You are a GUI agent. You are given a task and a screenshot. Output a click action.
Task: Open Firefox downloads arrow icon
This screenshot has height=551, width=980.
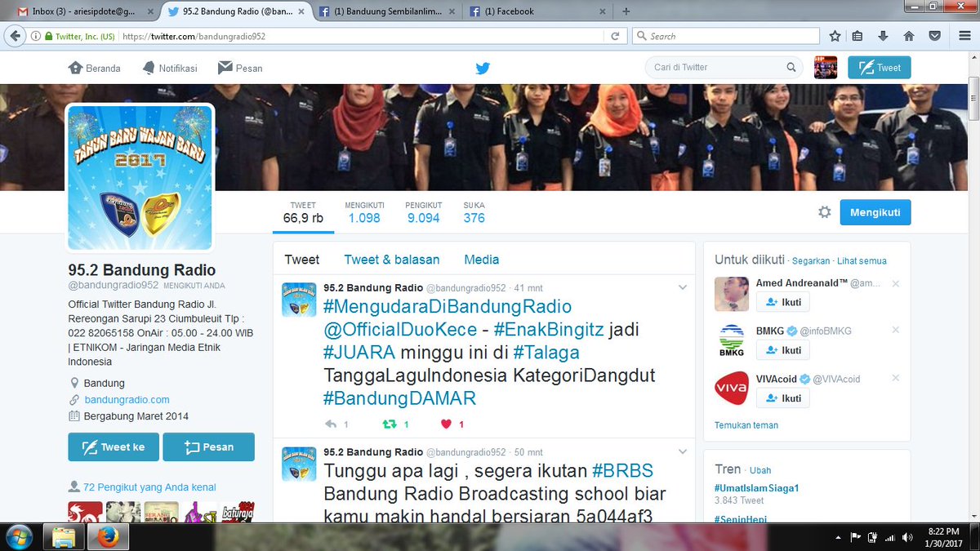point(884,35)
